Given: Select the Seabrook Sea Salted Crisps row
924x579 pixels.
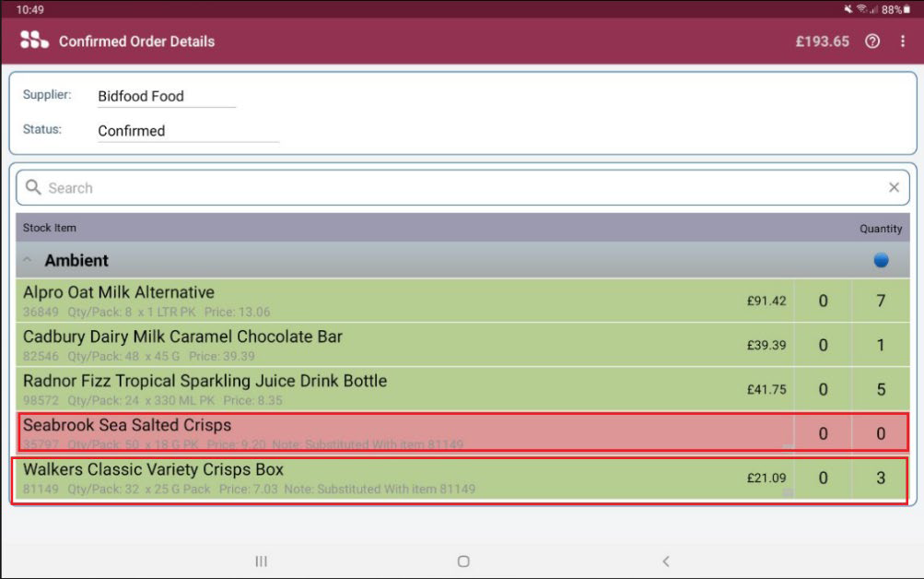Looking at the screenshot, I should tap(368, 432).
